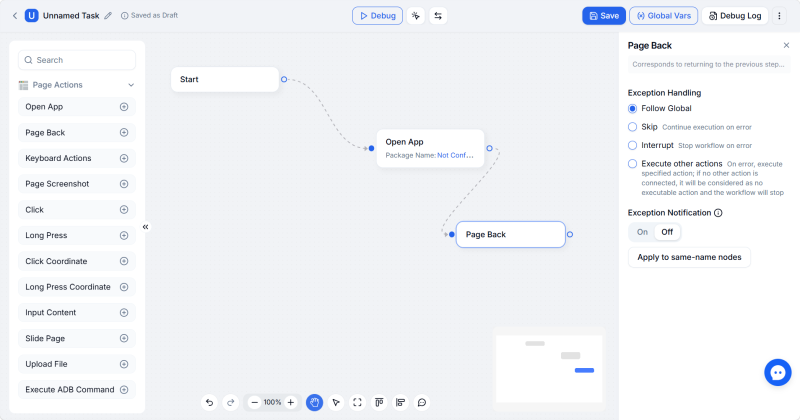Zoom in the canvas with plus button
The width and height of the screenshot is (800, 420).
pos(291,403)
